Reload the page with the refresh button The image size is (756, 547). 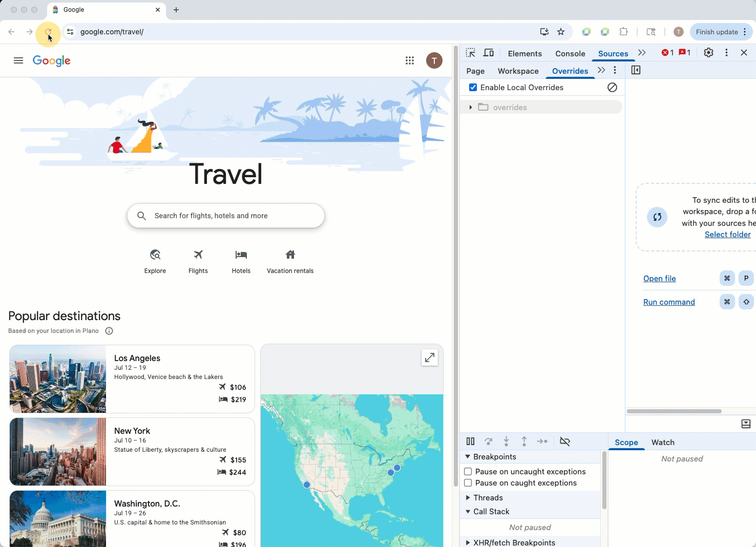pyautogui.click(x=48, y=32)
